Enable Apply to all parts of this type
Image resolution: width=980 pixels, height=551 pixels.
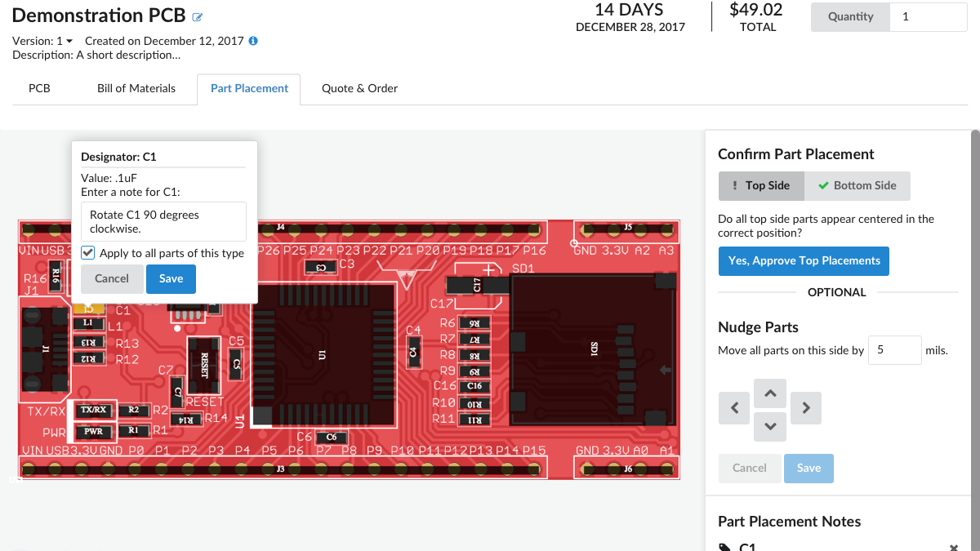[x=87, y=252]
